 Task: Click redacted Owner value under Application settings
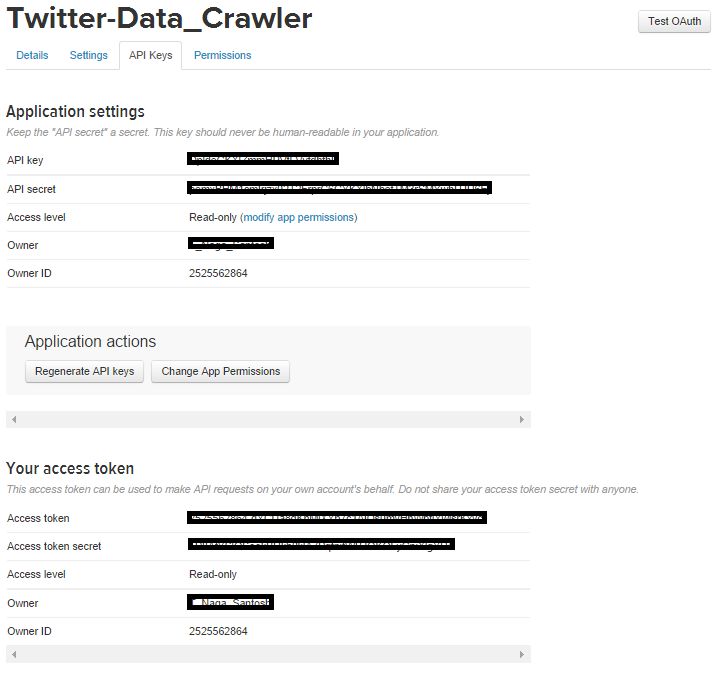tap(231, 243)
